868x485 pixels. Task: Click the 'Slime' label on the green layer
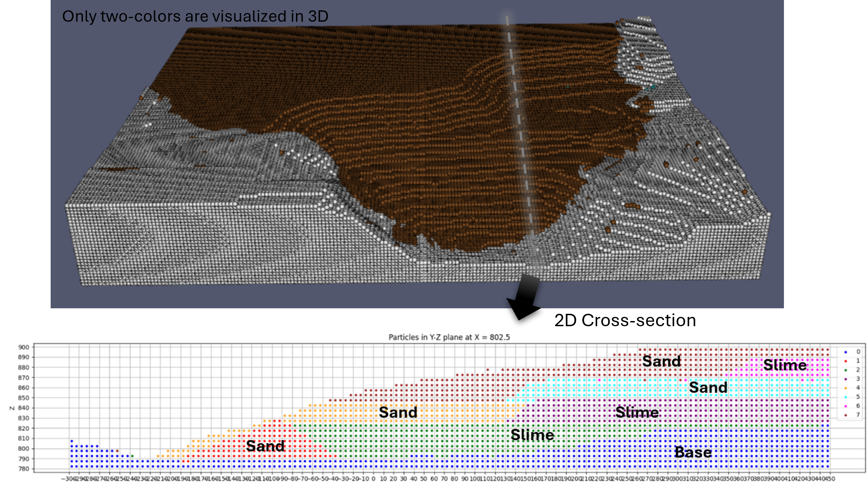click(x=532, y=435)
